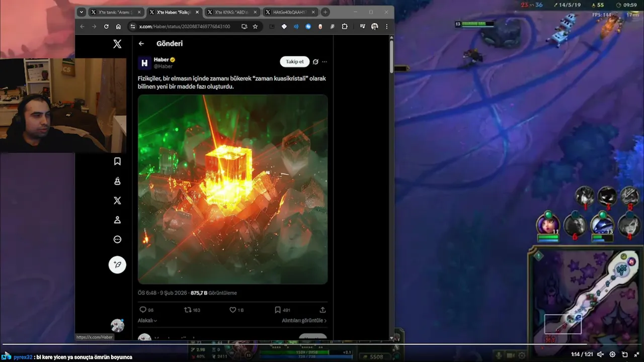Expand the Alakalı sort dropdown

coord(147,320)
